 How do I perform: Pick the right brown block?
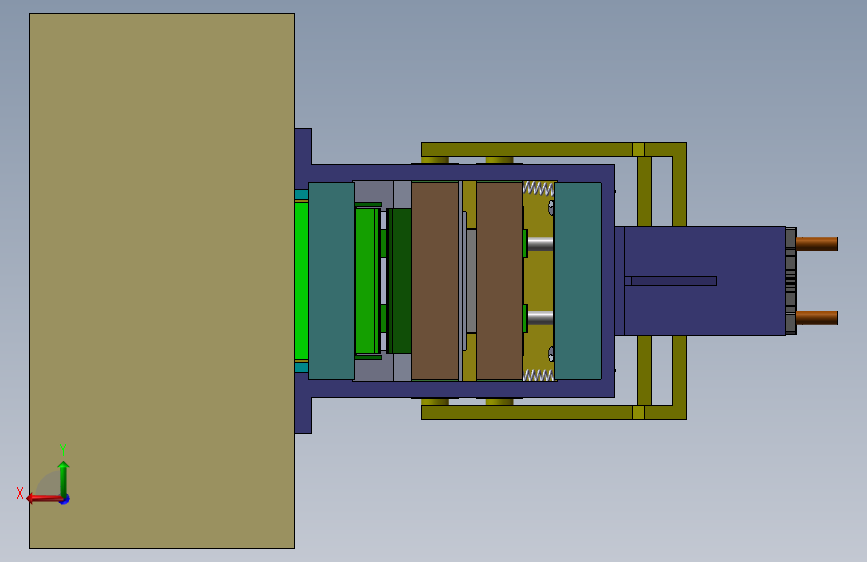[x=499, y=281]
